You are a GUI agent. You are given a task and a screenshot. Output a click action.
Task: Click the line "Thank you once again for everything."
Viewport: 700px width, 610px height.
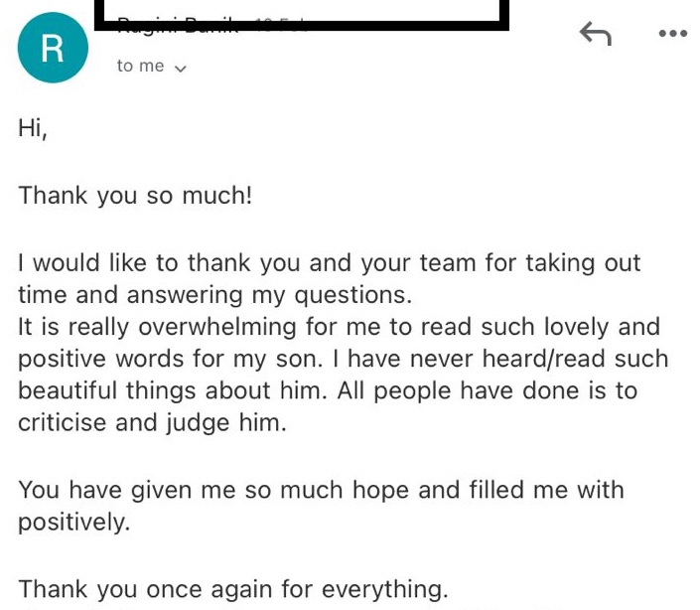pos(233,588)
